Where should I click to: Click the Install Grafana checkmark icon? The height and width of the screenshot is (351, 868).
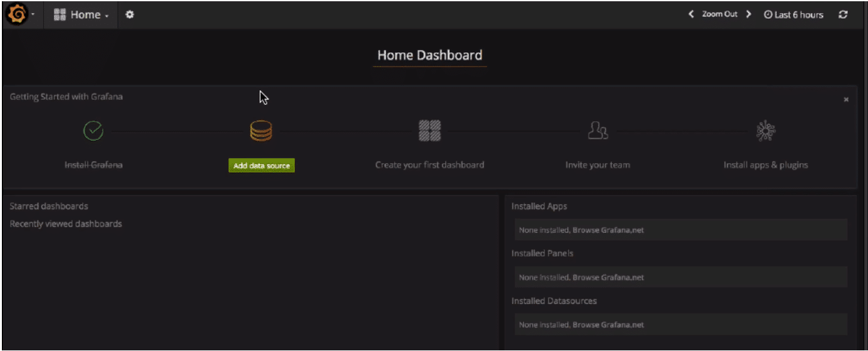click(93, 131)
